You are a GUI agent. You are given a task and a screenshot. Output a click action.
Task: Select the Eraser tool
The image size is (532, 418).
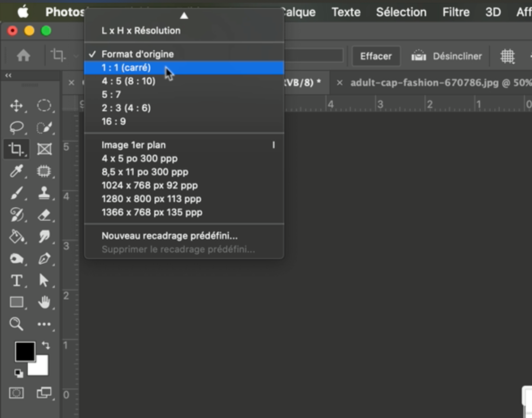click(44, 215)
